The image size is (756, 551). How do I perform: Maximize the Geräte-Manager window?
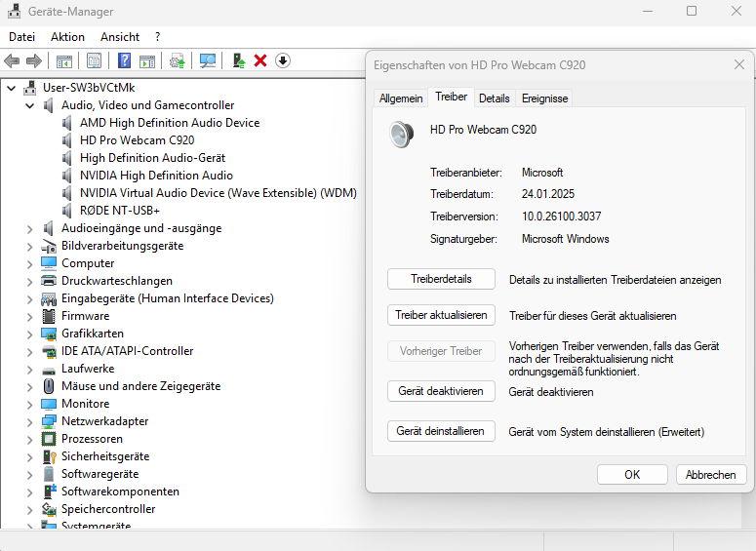(x=692, y=11)
